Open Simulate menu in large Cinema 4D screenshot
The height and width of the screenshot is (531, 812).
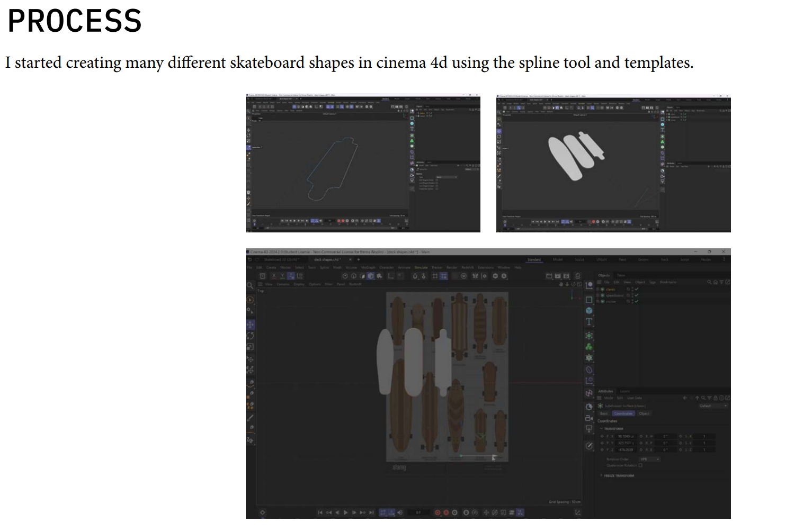(x=421, y=267)
